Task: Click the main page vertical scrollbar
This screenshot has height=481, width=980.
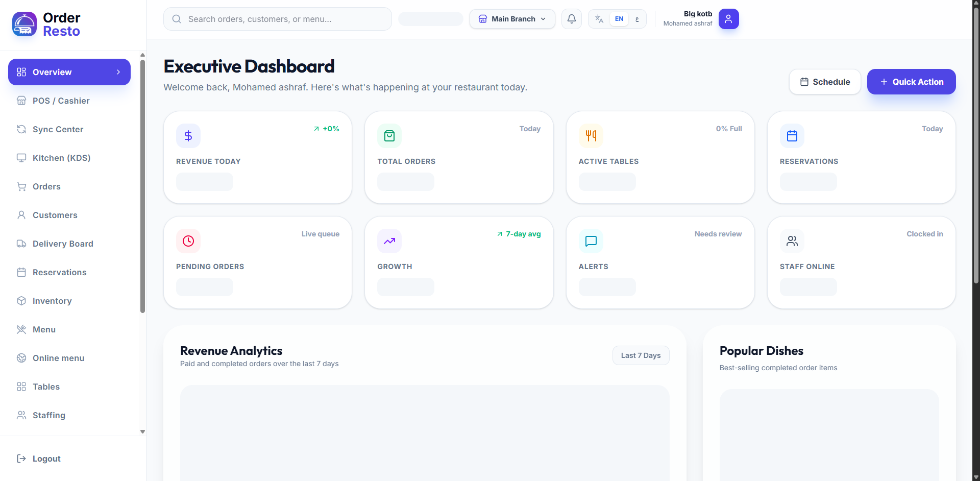Action: coord(976,146)
